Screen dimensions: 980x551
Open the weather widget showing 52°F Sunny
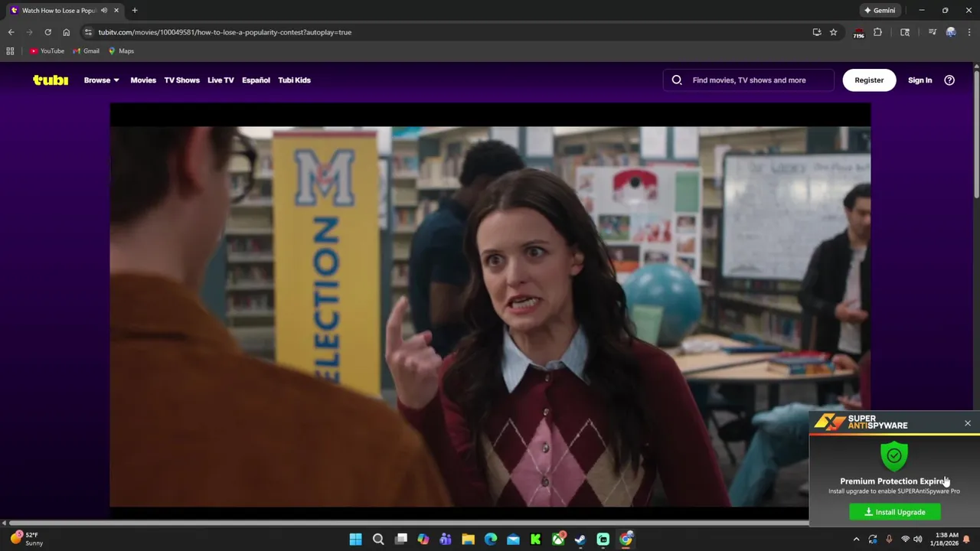pos(27,539)
